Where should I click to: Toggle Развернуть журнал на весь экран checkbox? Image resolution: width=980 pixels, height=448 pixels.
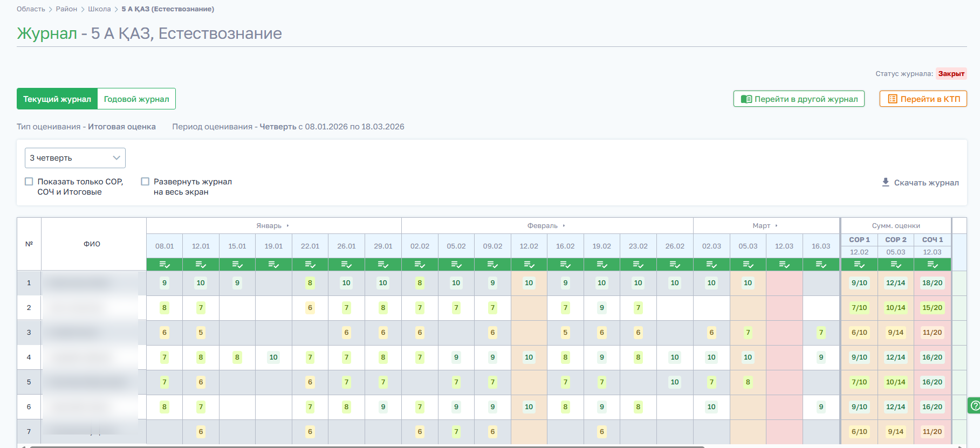coord(145,182)
